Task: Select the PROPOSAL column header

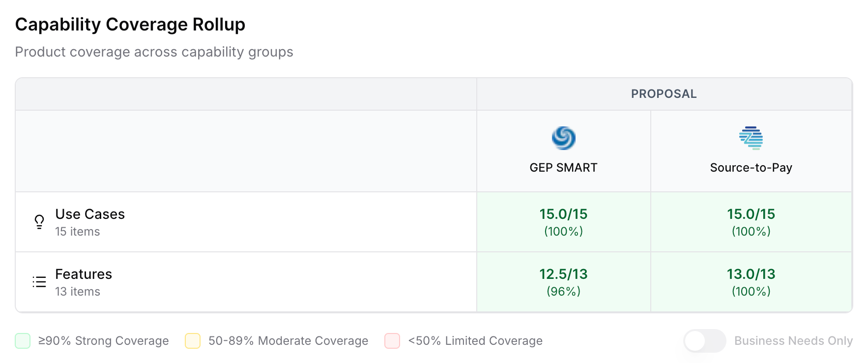Action: click(x=664, y=94)
